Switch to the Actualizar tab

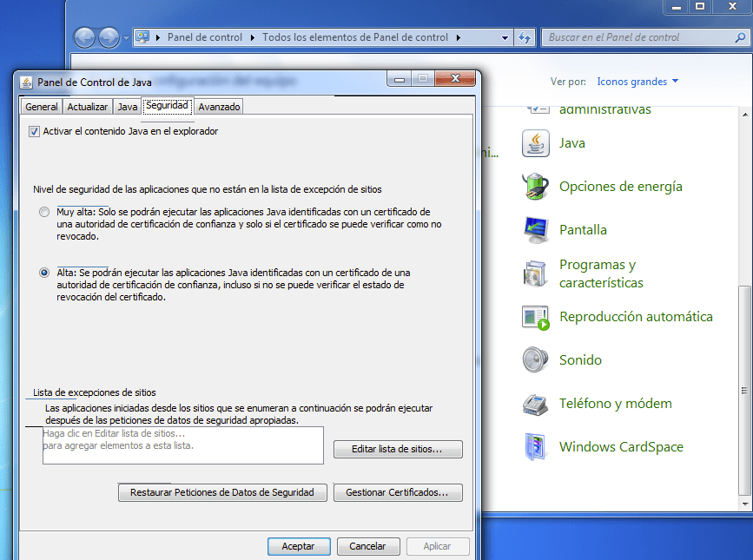click(87, 106)
